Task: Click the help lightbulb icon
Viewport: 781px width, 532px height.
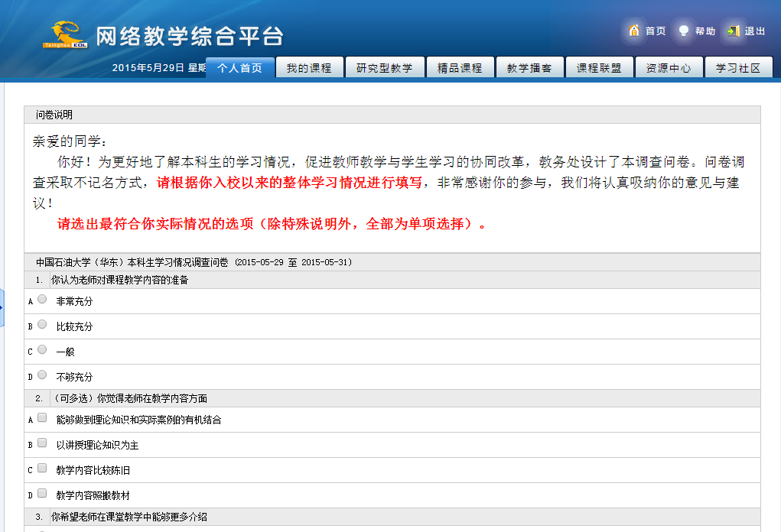Action: [x=683, y=31]
